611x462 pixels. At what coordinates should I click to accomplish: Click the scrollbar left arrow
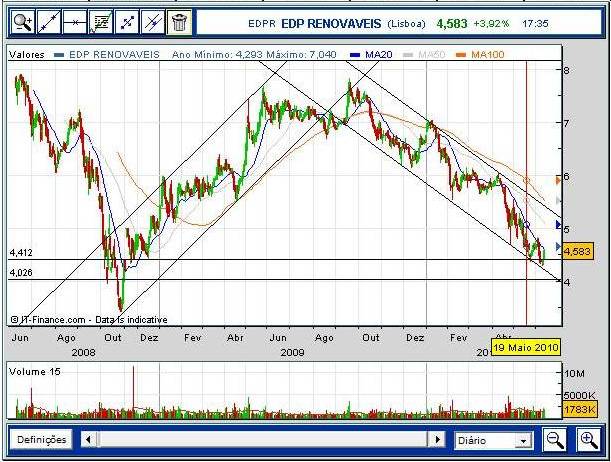coord(88,440)
